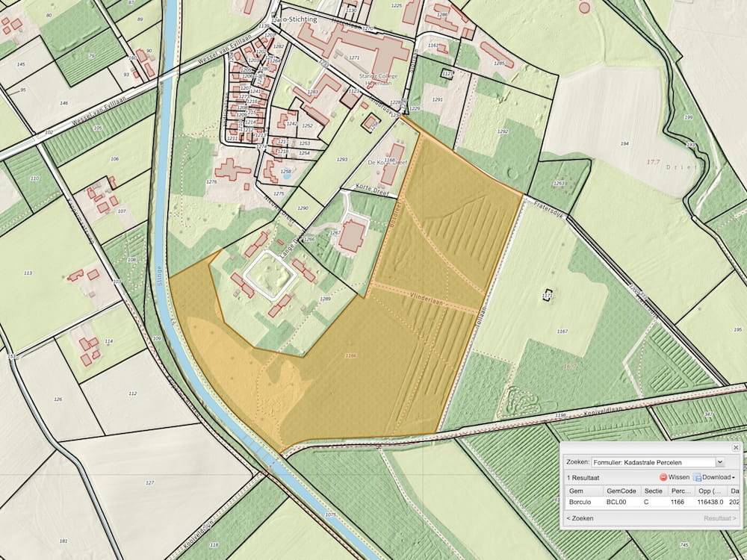Click the BCL00 cell in results

coord(619,503)
